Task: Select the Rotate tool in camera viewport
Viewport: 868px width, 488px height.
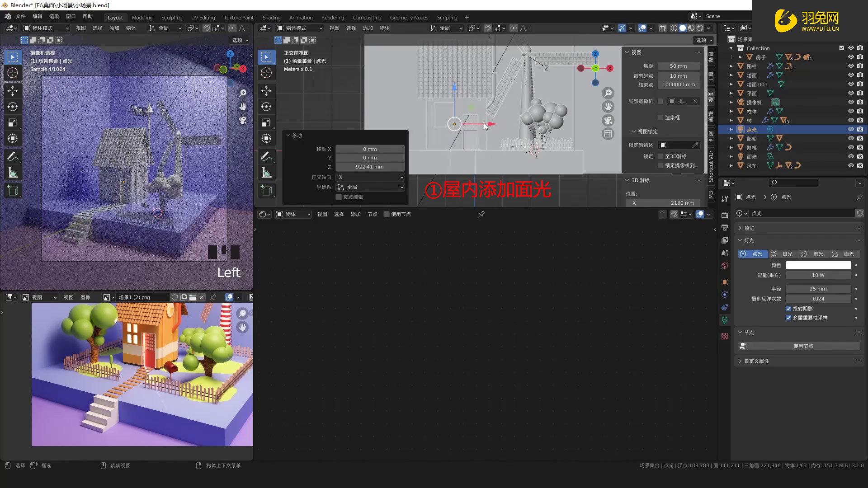Action: [13, 107]
